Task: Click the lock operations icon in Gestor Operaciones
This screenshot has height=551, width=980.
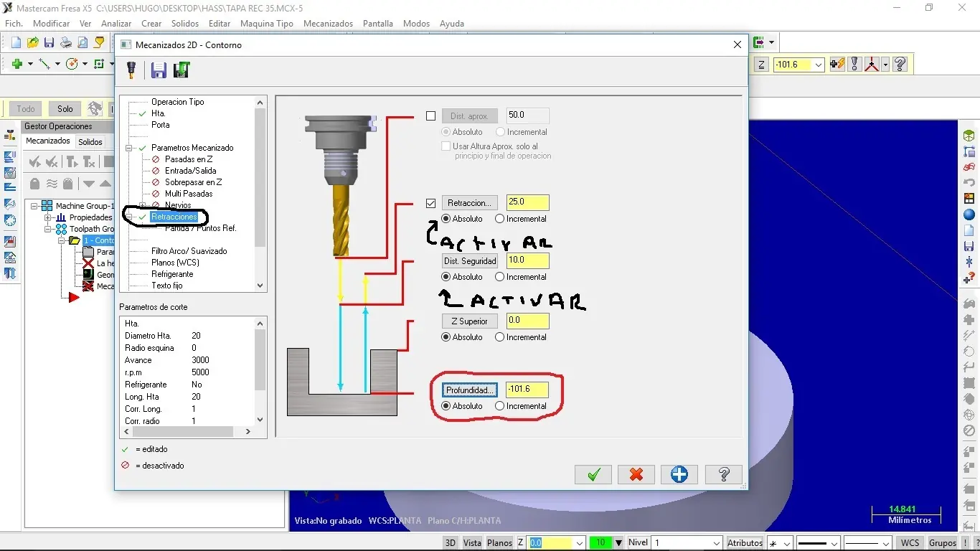Action: click(x=34, y=184)
